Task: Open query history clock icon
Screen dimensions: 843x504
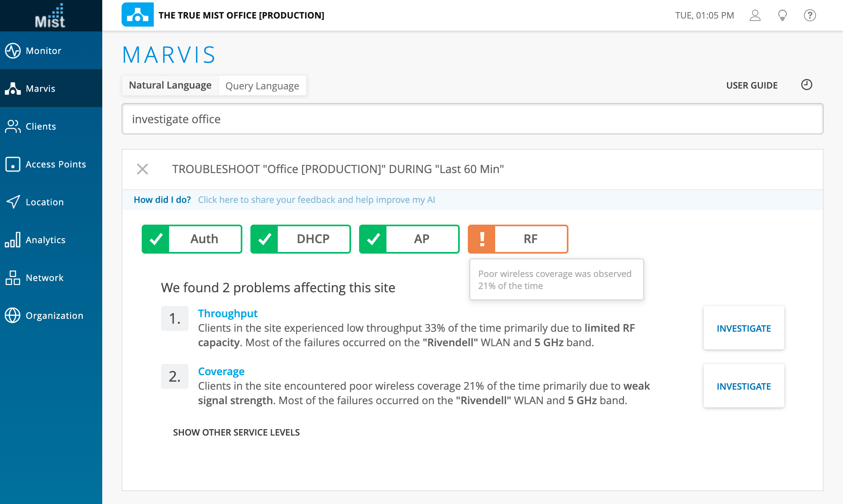Action: tap(806, 85)
